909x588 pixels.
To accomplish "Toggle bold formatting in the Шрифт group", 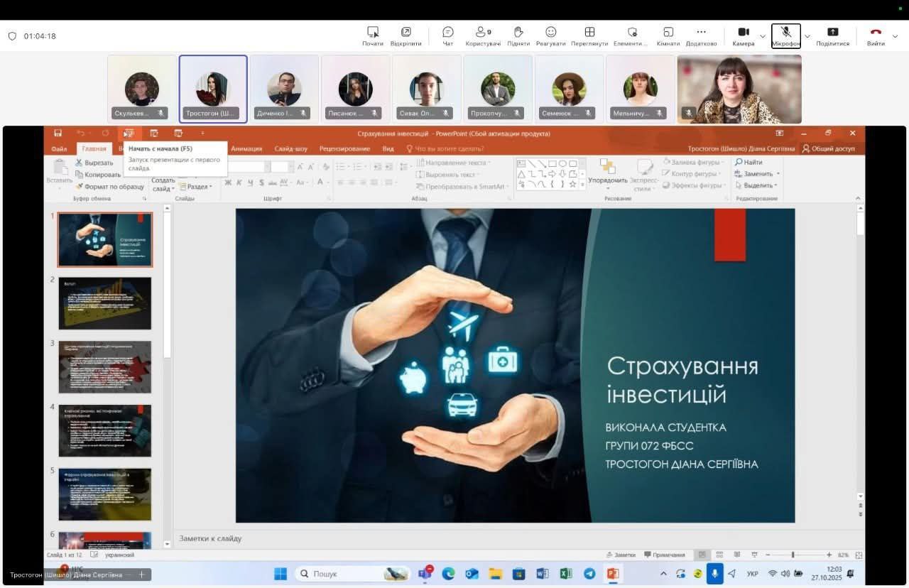I will tap(228, 183).
